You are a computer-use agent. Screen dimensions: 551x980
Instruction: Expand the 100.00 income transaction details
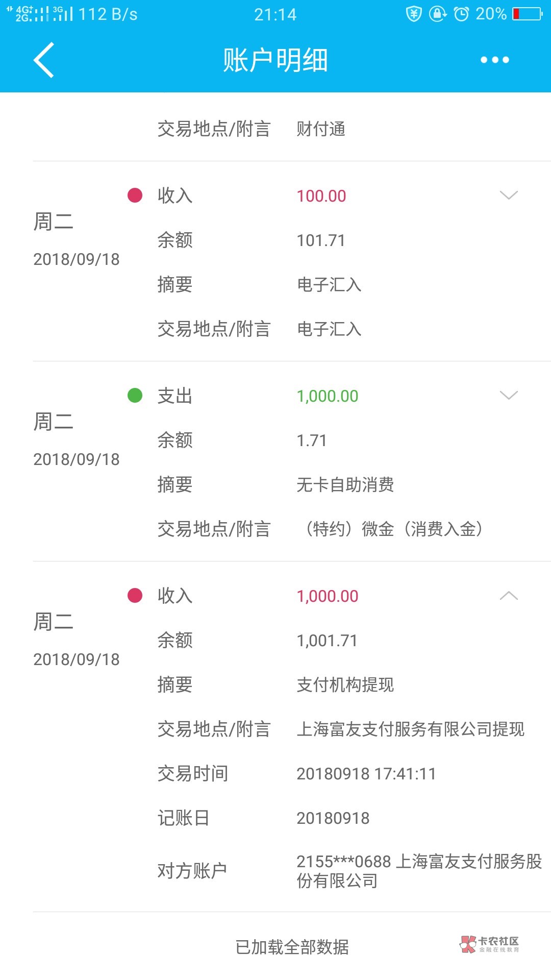(x=509, y=195)
